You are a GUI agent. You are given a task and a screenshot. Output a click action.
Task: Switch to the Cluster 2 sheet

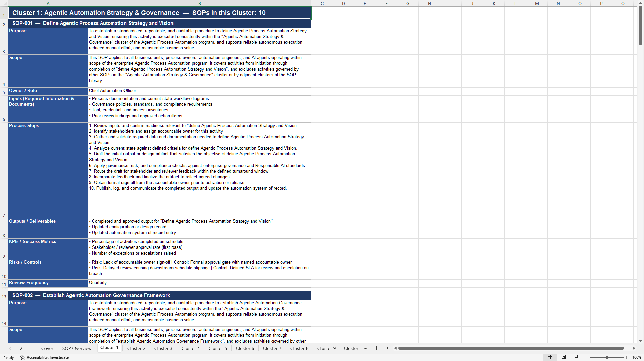[x=136, y=348]
